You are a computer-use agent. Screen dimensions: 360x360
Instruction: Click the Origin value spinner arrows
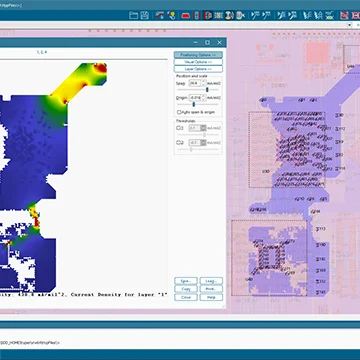pos(203,98)
